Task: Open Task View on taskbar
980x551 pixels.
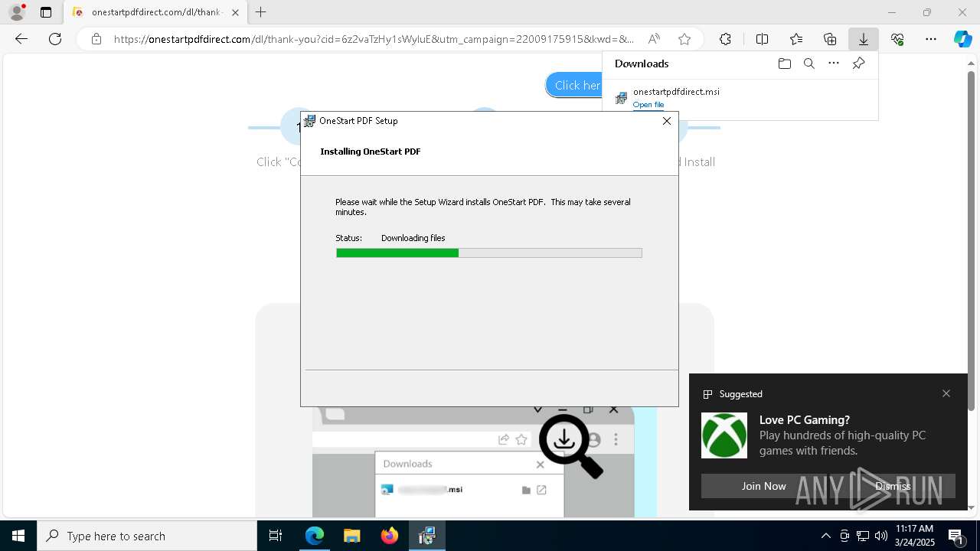Action: coord(276,536)
